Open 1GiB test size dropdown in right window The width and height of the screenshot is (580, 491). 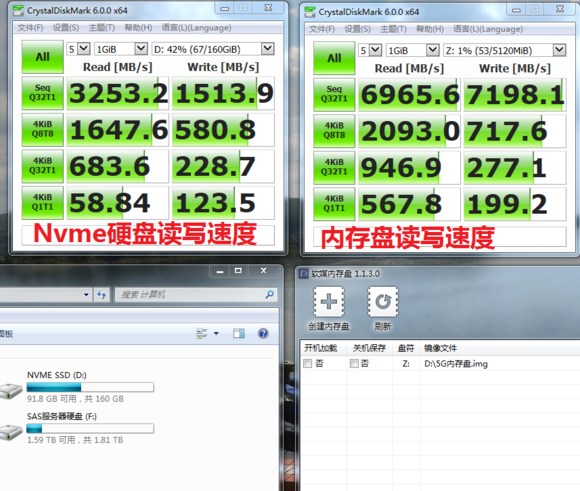[x=432, y=50]
